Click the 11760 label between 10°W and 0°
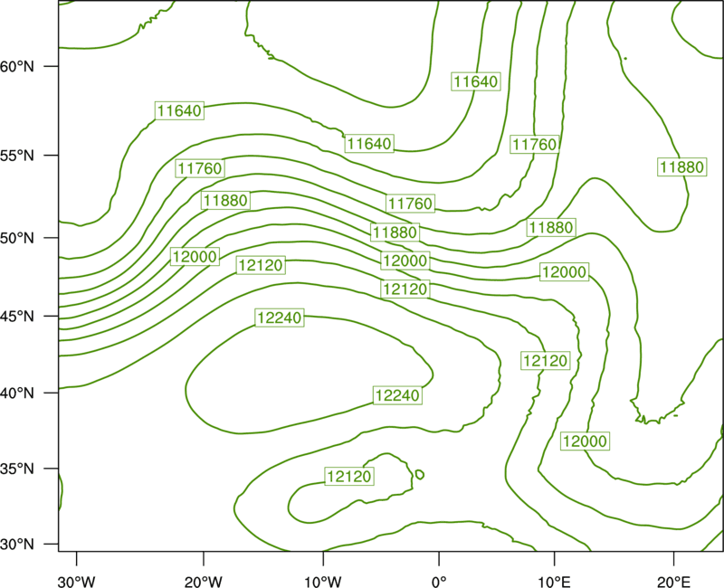This screenshot has width=724, height=588. coord(410,204)
